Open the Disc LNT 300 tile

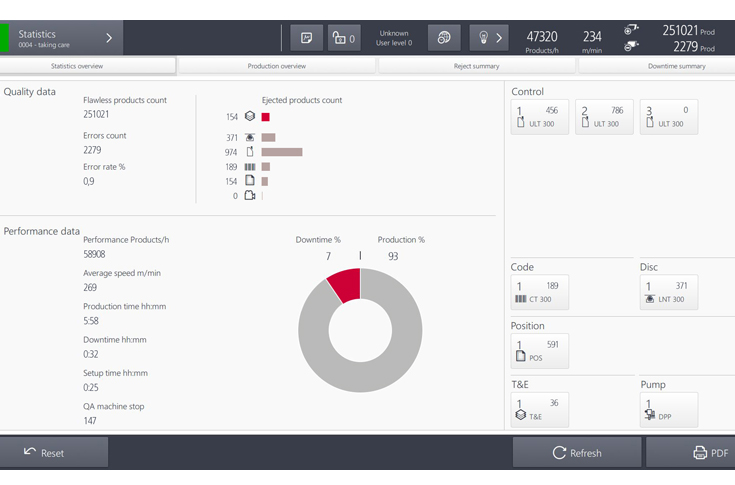[668, 292]
